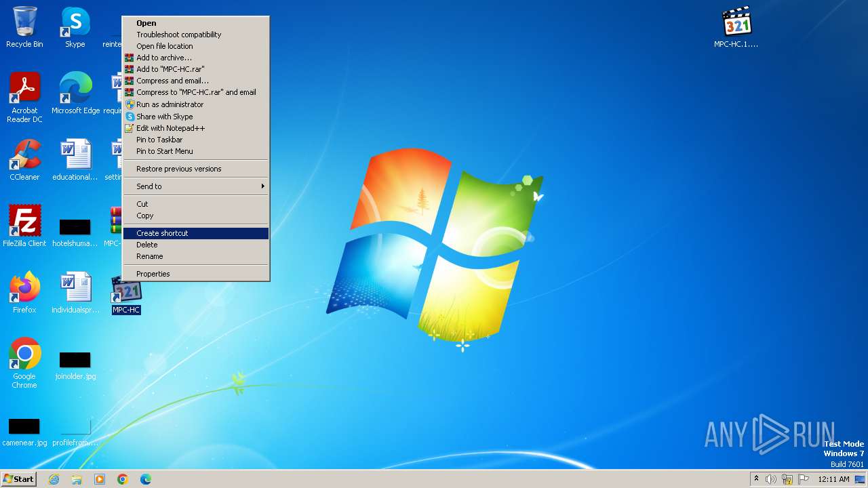This screenshot has height=488, width=868.
Task: Choose Rename in context menu
Action: 196,256
